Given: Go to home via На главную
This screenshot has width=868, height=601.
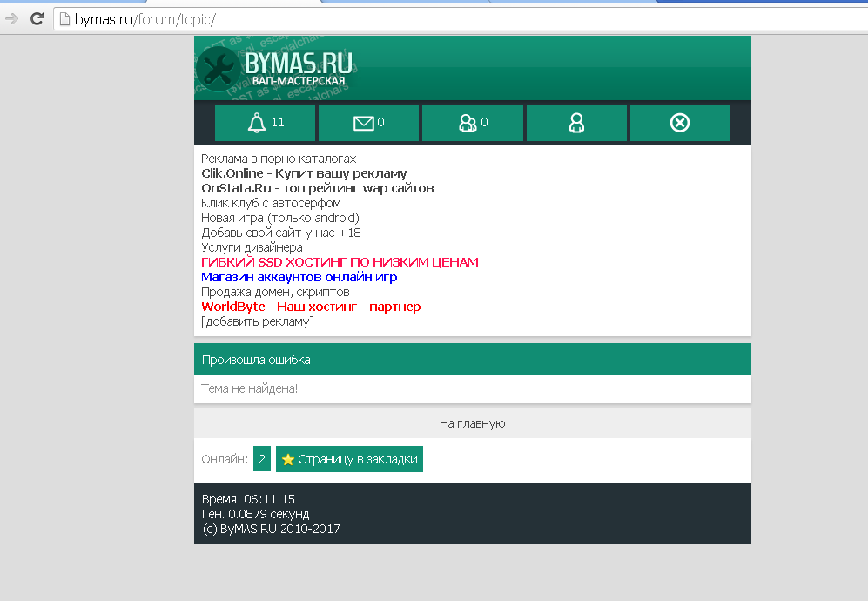Looking at the screenshot, I should [472, 423].
